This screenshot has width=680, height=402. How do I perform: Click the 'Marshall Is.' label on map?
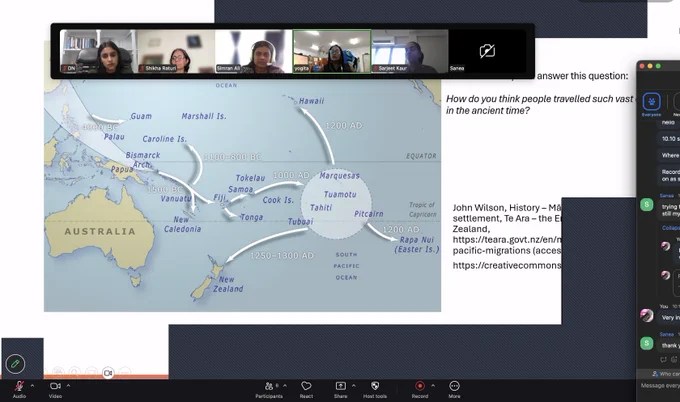[204, 116]
